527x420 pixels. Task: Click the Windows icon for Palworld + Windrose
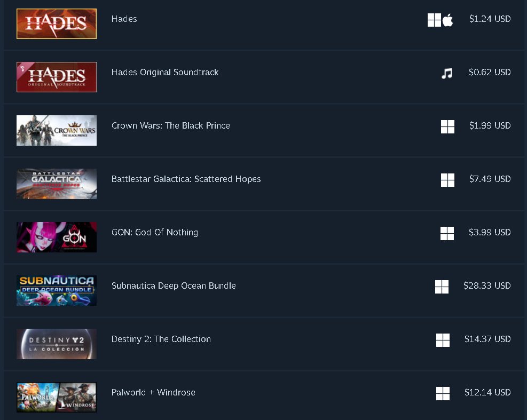coord(443,394)
